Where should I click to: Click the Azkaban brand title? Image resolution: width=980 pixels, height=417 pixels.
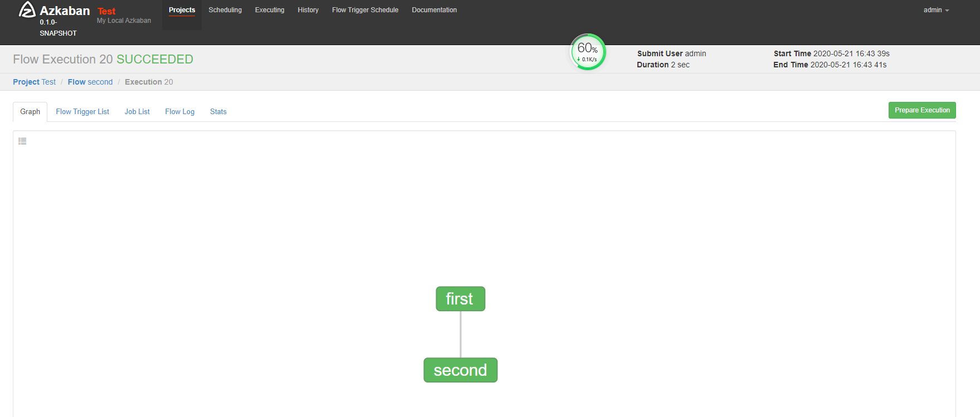[x=65, y=11]
